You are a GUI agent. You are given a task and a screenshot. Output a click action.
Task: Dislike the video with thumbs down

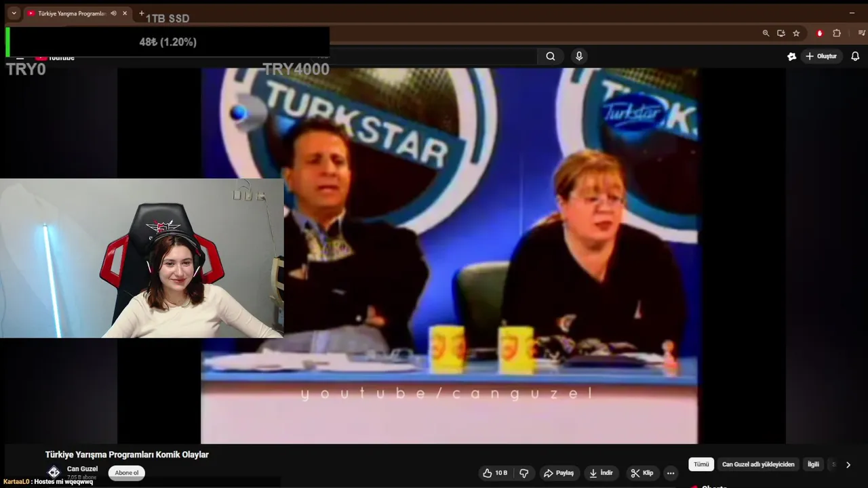point(524,473)
